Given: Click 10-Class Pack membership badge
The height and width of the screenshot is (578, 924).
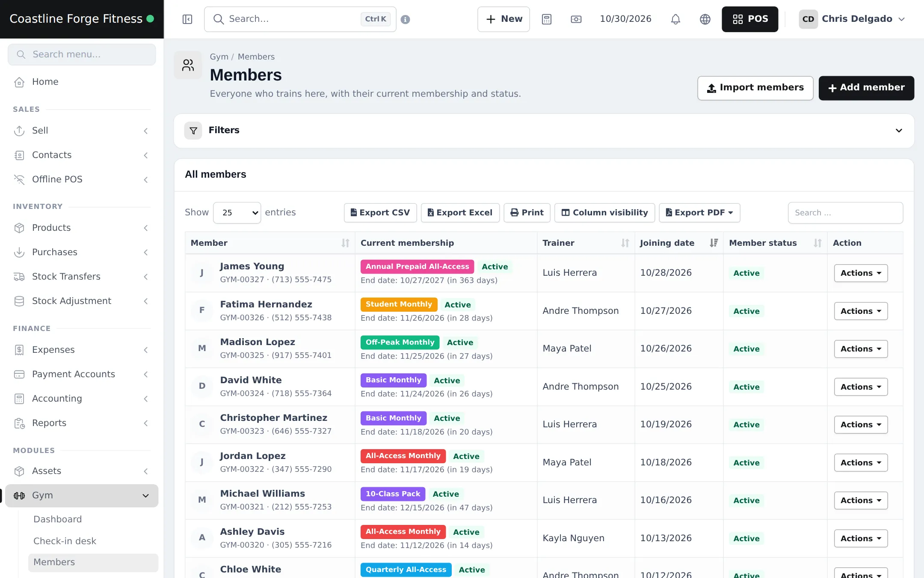Looking at the screenshot, I should (x=393, y=494).
